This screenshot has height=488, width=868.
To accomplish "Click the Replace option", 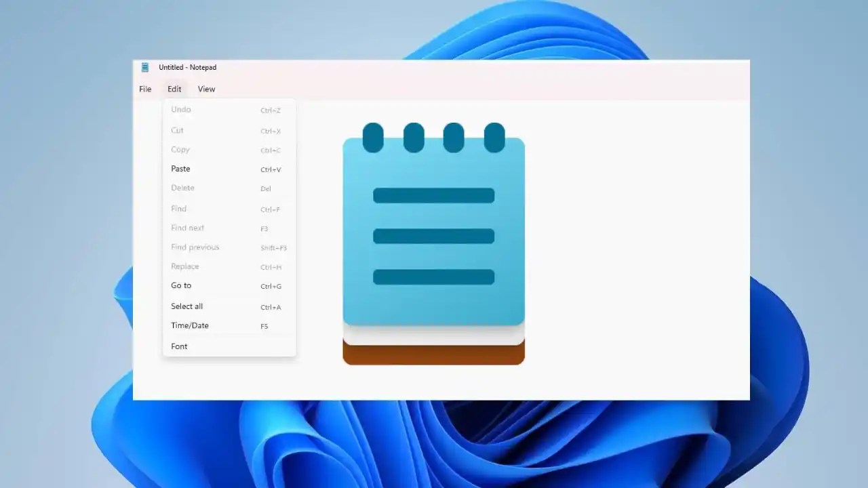I will pos(184,266).
